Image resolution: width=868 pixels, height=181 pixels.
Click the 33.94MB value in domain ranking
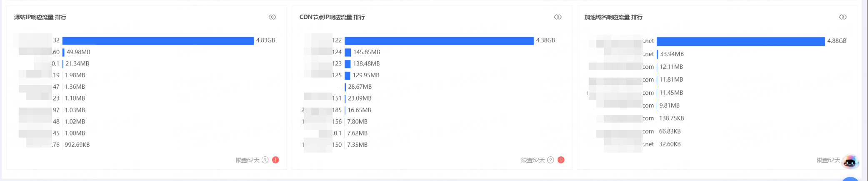click(x=672, y=54)
